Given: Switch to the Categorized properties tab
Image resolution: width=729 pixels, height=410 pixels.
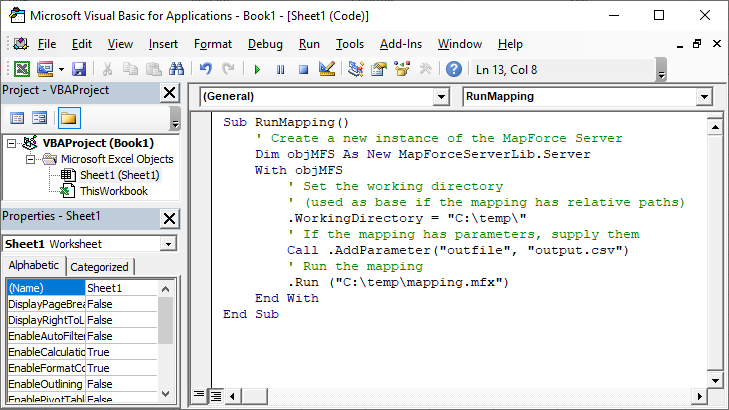Looking at the screenshot, I should 100,267.
